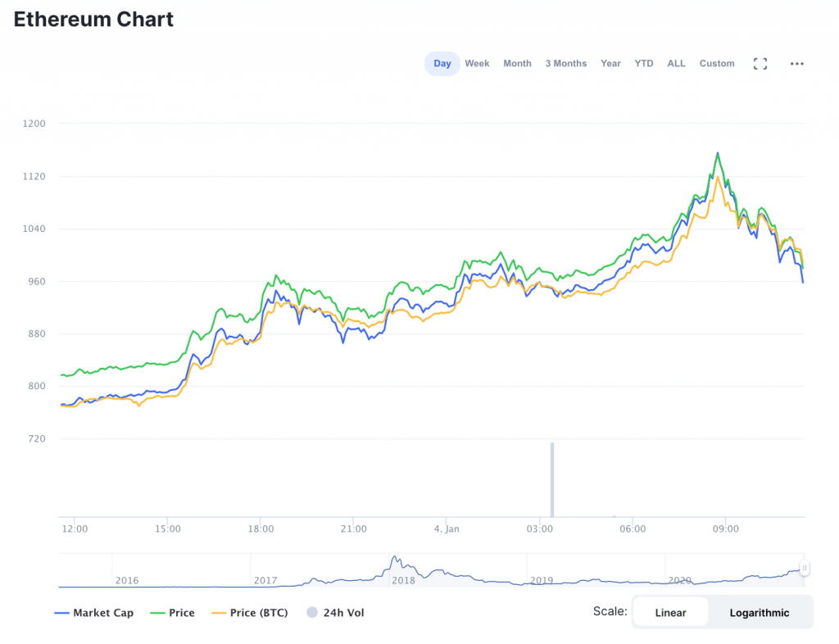The height and width of the screenshot is (644, 839).
Task: Toggle the 24h Vol legend item
Action: point(335,613)
